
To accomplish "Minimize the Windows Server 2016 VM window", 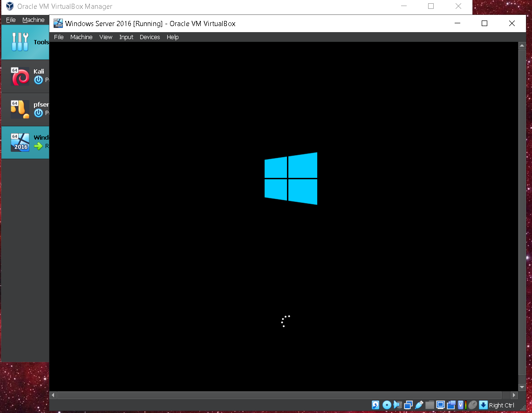I will 457,23.
